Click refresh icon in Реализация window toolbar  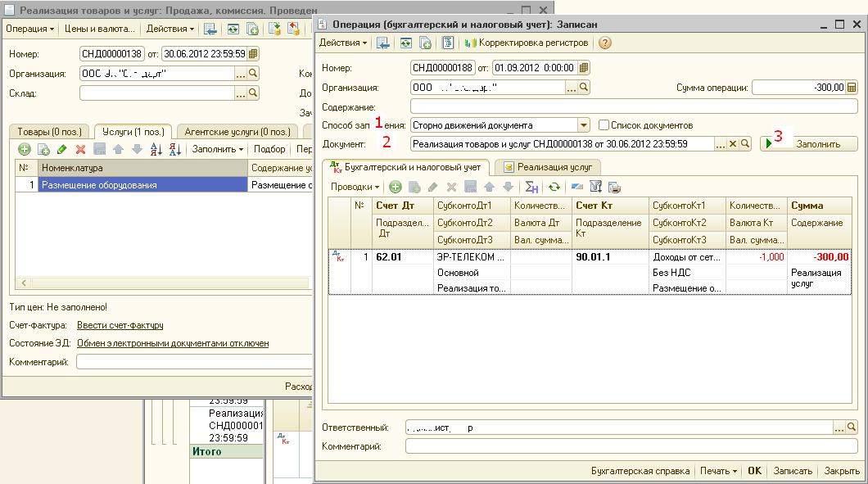coord(233,29)
